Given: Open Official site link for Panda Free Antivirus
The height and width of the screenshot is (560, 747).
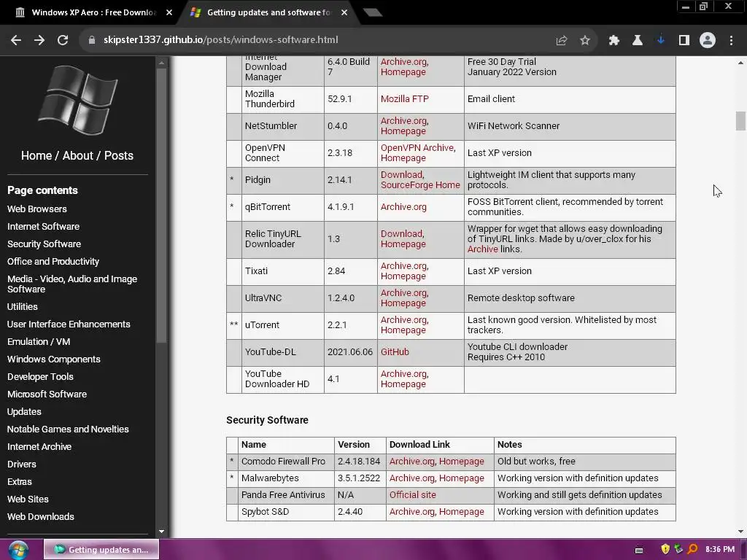Looking at the screenshot, I should pos(413,495).
